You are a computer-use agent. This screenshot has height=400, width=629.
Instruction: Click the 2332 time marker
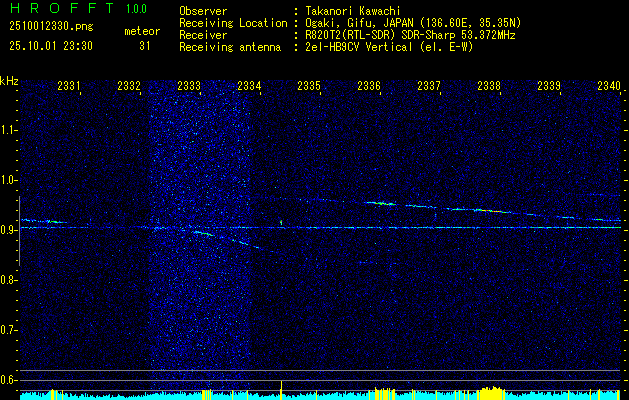[x=129, y=85]
